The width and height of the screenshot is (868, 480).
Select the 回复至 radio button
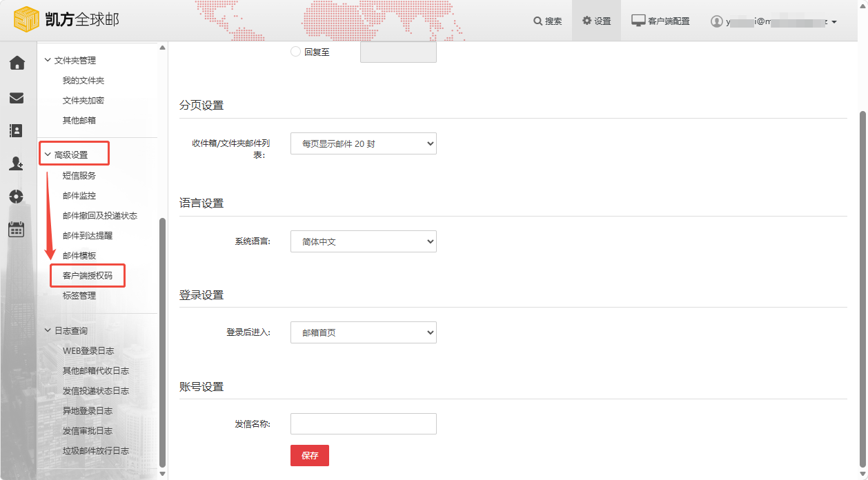tap(296, 52)
